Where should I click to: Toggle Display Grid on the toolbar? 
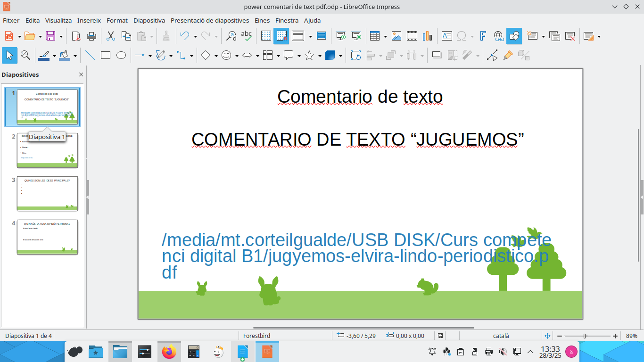click(266, 36)
